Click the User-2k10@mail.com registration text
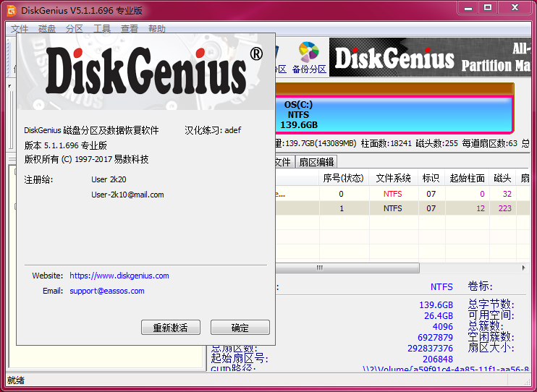Viewport: 537px width, 392px height. [127, 195]
